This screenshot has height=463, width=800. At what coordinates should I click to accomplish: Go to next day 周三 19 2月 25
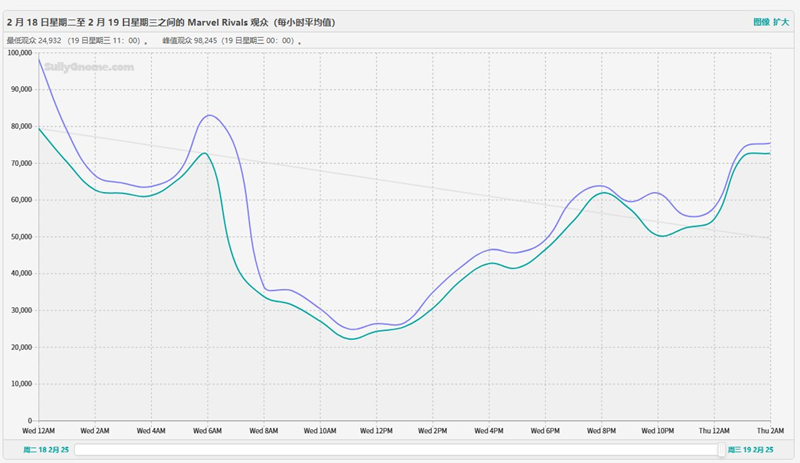[x=750, y=450]
